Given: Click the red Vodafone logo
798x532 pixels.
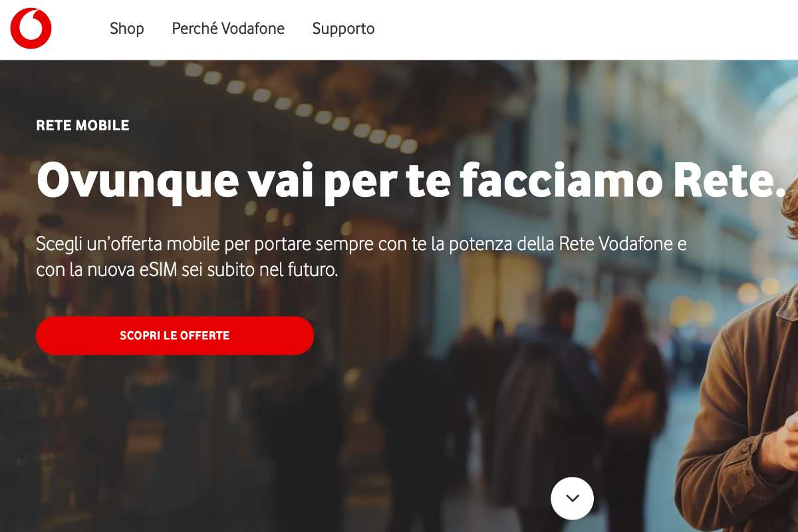Looking at the screenshot, I should [x=31, y=29].
